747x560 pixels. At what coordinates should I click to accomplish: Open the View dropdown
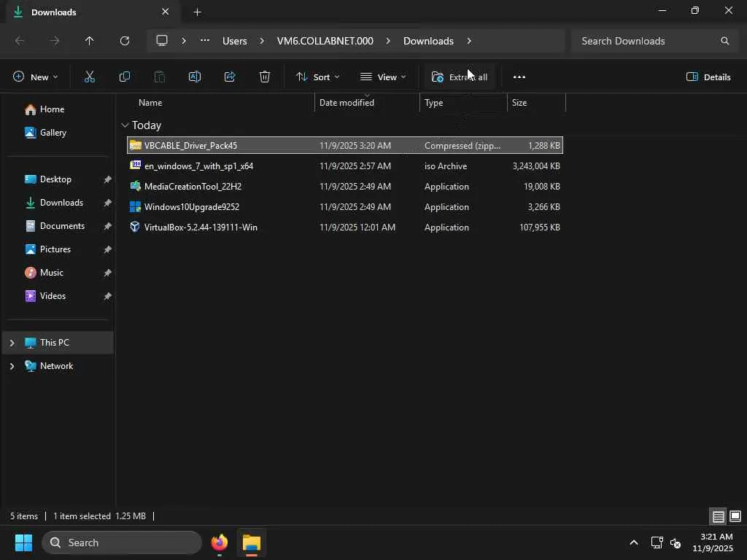pos(383,77)
